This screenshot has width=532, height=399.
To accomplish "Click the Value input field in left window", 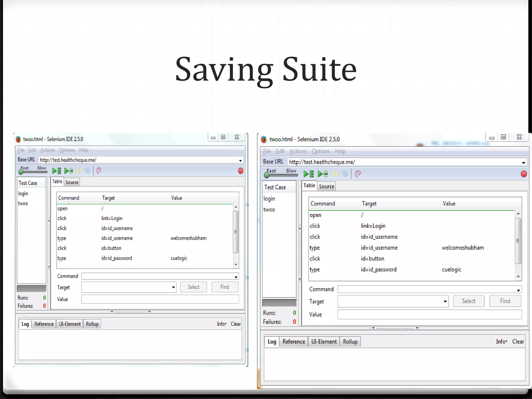I will coord(160,299).
